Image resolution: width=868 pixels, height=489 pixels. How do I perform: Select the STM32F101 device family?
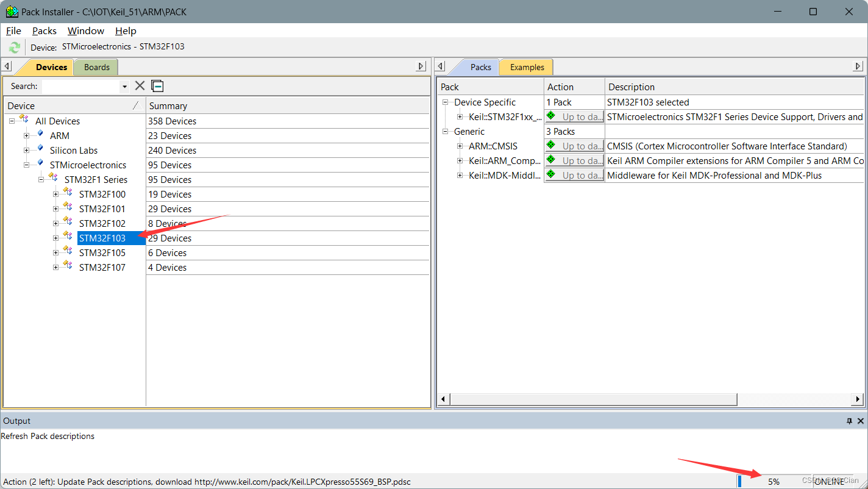point(102,209)
